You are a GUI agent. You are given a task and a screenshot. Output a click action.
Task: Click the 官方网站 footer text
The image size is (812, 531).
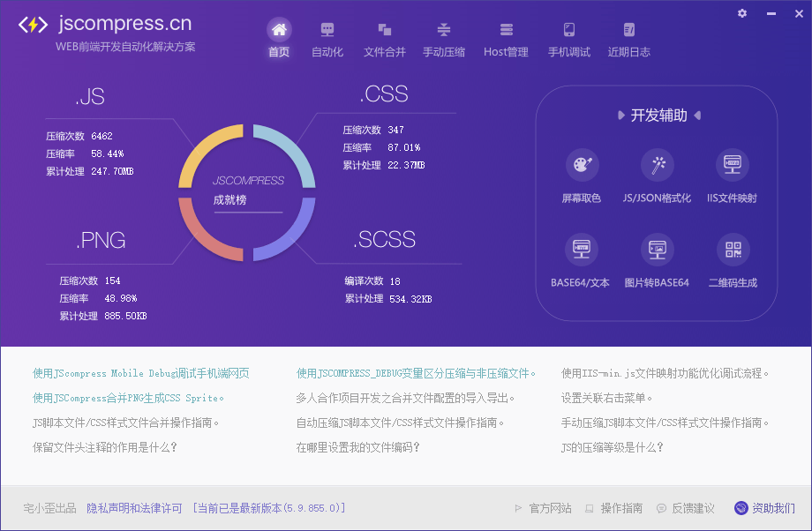(550, 508)
